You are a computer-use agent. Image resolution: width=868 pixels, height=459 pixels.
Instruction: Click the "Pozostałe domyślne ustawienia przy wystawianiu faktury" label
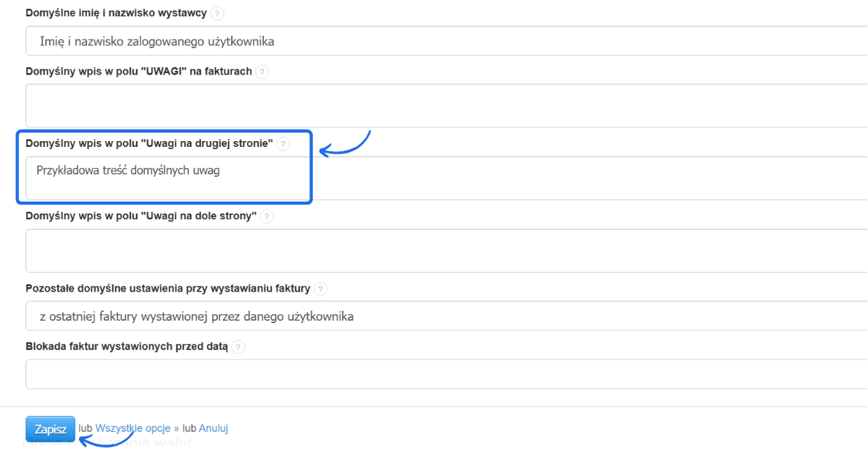click(x=168, y=289)
